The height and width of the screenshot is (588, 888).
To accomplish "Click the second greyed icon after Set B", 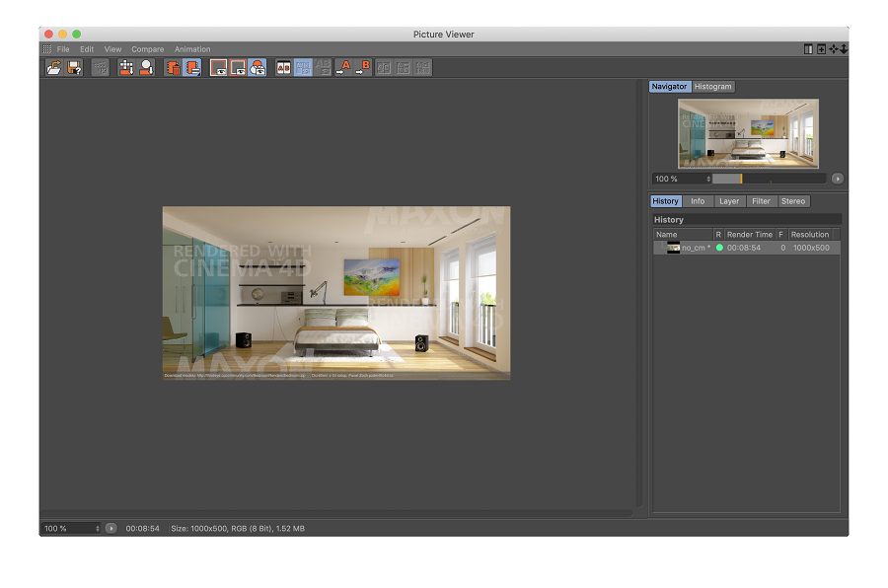I will coord(404,68).
